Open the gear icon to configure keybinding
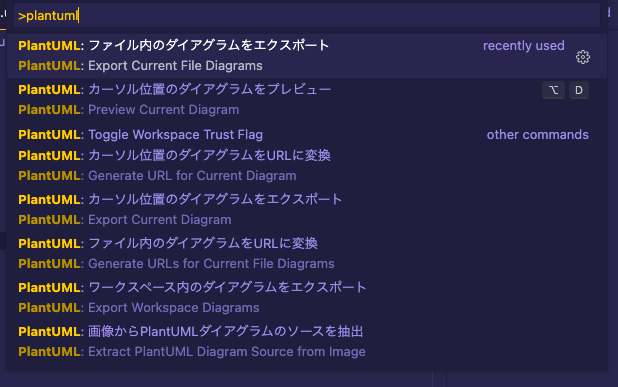The width and height of the screenshot is (618, 387). tap(583, 57)
